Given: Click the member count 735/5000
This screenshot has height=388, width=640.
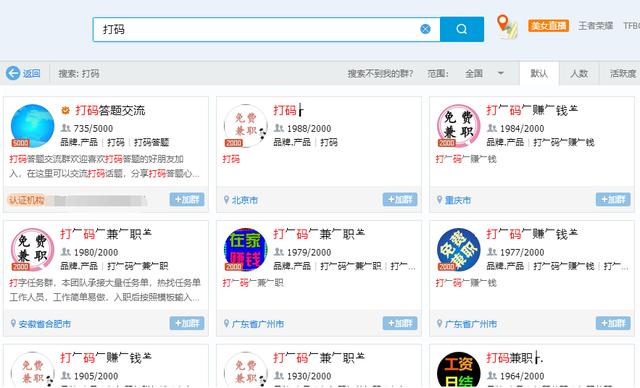Looking at the screenshot, I should (x=93, y=129).
